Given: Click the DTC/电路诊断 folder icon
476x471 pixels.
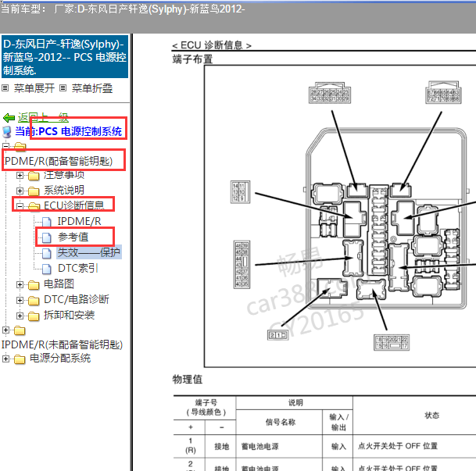Looking at the screenshot, I should (34, 301).
